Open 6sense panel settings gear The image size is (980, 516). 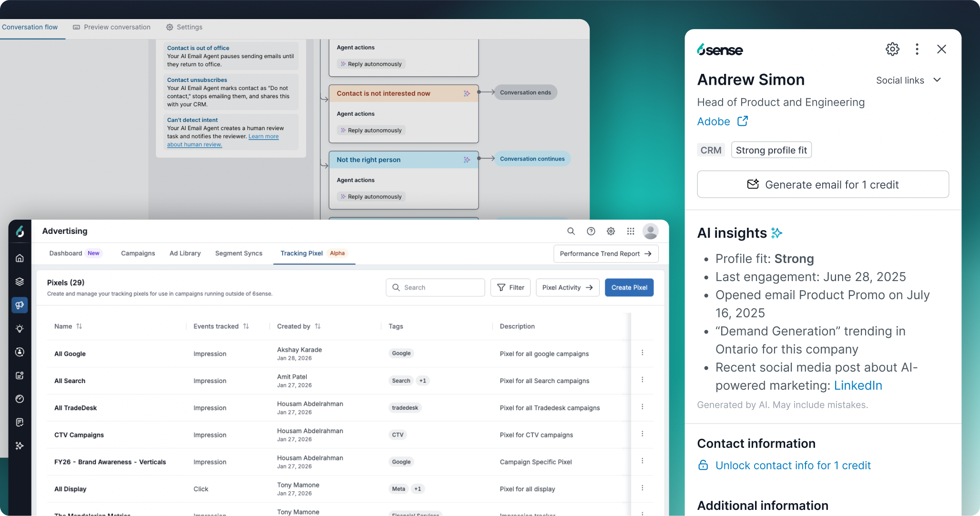click(x=892, y=49)
